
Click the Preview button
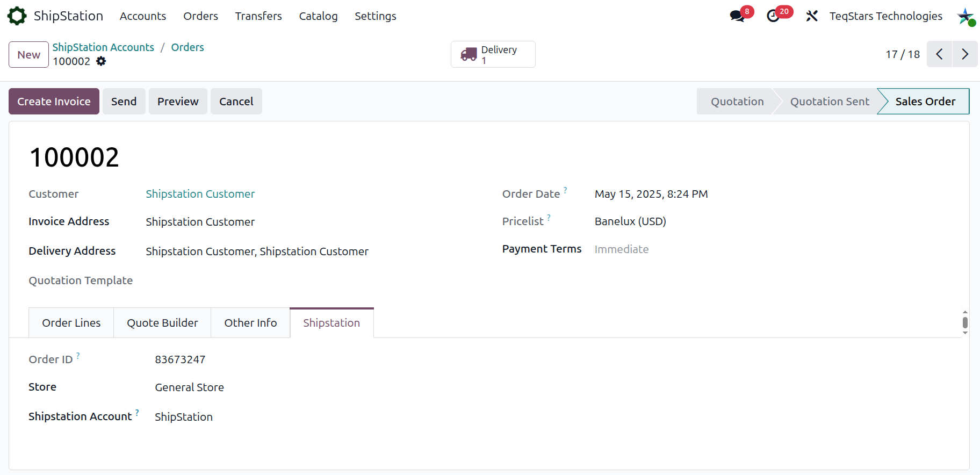click(178, 101)
